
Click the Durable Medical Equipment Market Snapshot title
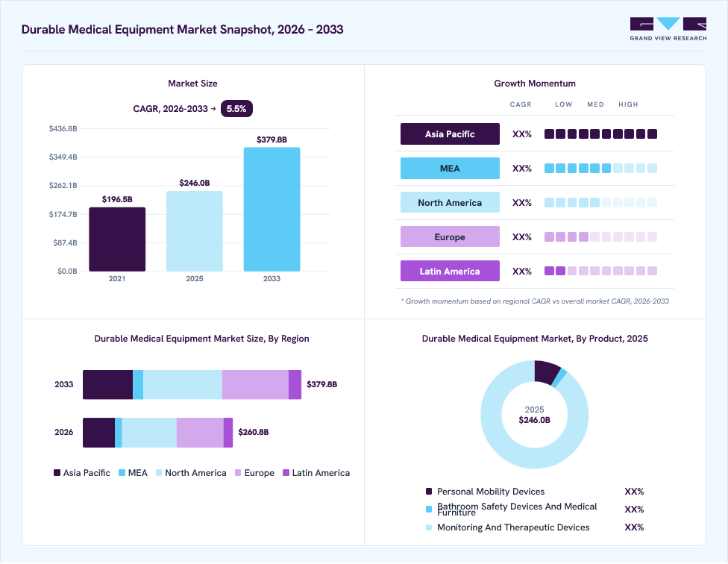(183, 29)
